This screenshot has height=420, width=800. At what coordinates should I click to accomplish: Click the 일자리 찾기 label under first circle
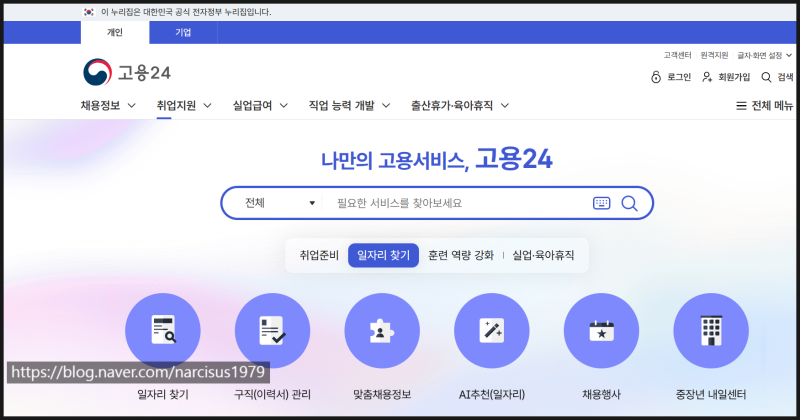[x=163, y=394]
